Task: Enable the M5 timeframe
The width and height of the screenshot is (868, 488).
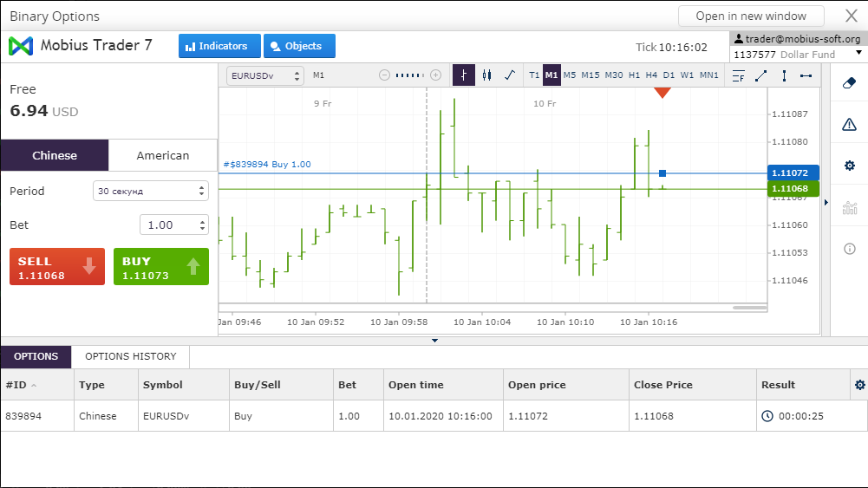Action: 570,75
